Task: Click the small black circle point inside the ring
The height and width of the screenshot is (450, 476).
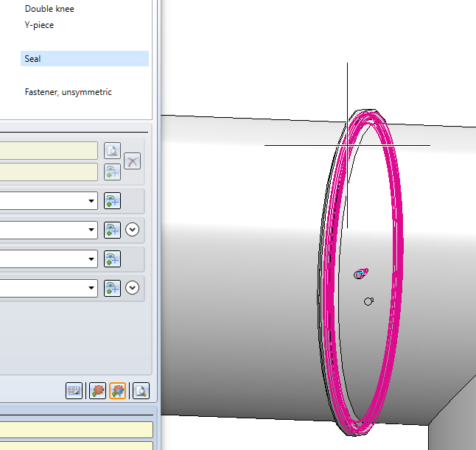Action: [x=368, y=301]
